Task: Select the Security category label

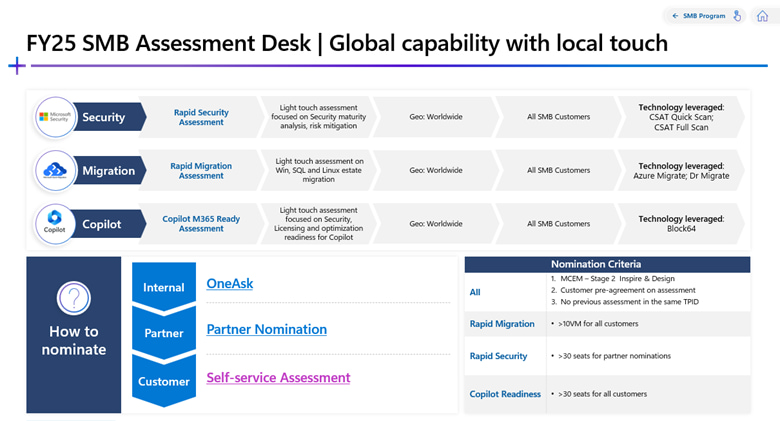Action: click(x=103, y=117)
